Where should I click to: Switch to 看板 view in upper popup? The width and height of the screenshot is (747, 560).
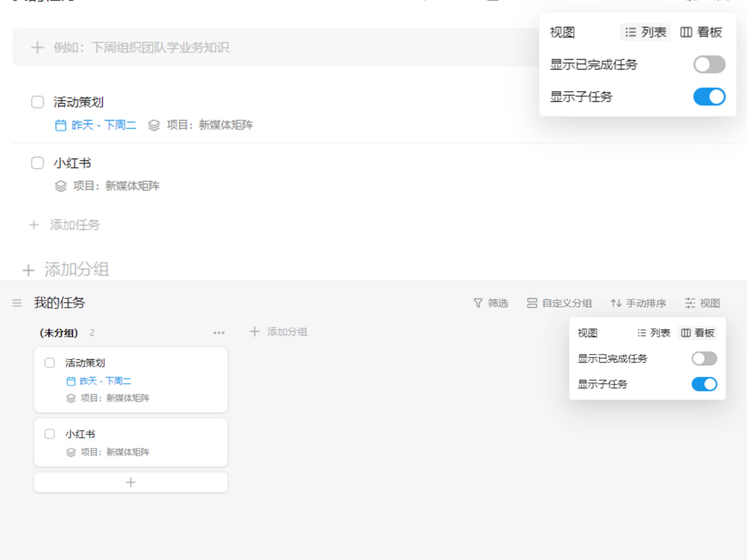point(701,32)
